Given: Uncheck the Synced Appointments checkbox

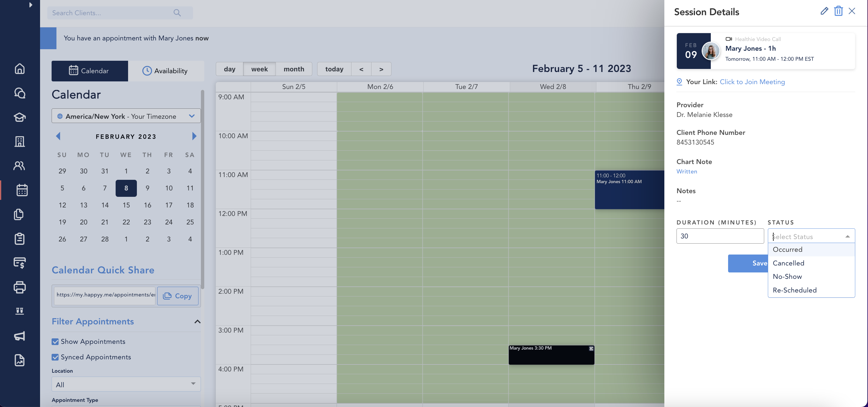Looking at the screenshot, I should click(x=55, y=357).
